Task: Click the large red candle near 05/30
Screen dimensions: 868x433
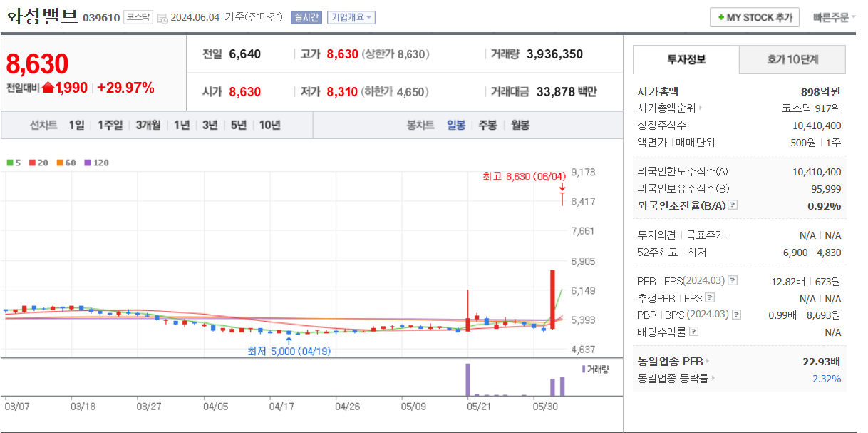Action: click(552, 300)
